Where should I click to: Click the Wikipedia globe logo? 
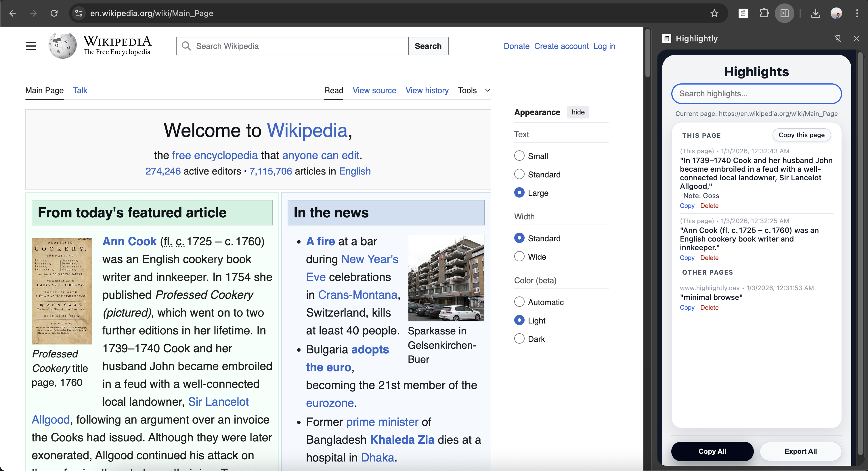[63, 46]
